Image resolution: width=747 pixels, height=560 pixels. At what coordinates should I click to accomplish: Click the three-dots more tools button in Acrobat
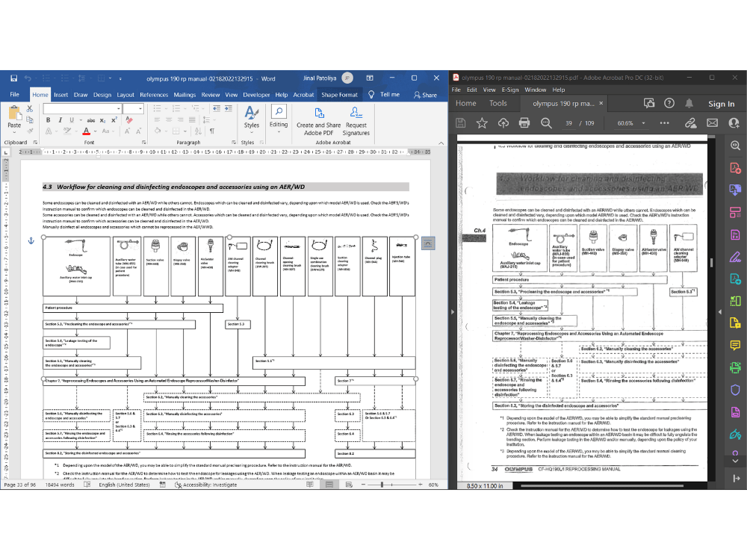(x=664, y=123)
